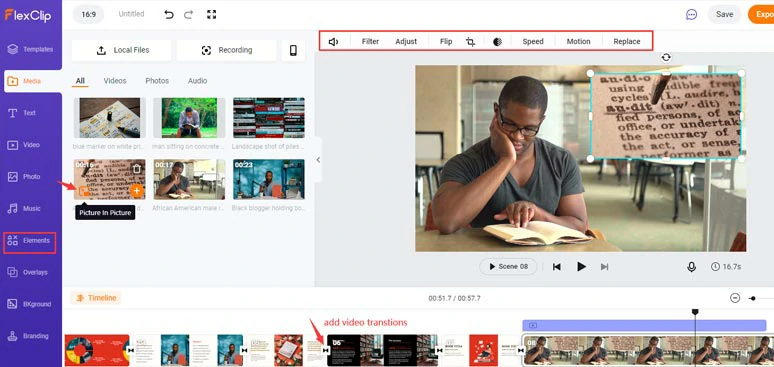The width and height of the screenshot is (774, 367).
Task: Select scene 08 clip in the timeline
Action: 648,351
